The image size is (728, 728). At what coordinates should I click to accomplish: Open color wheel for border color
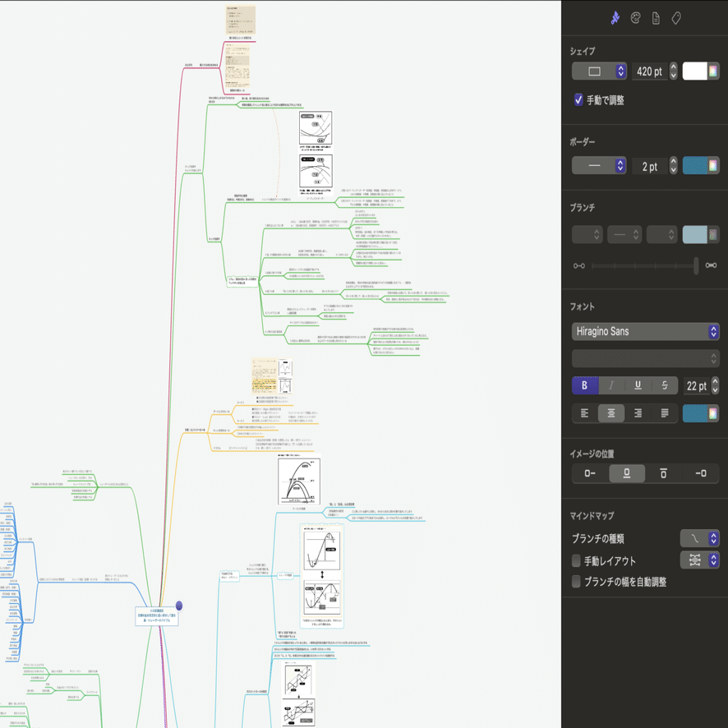713,165
